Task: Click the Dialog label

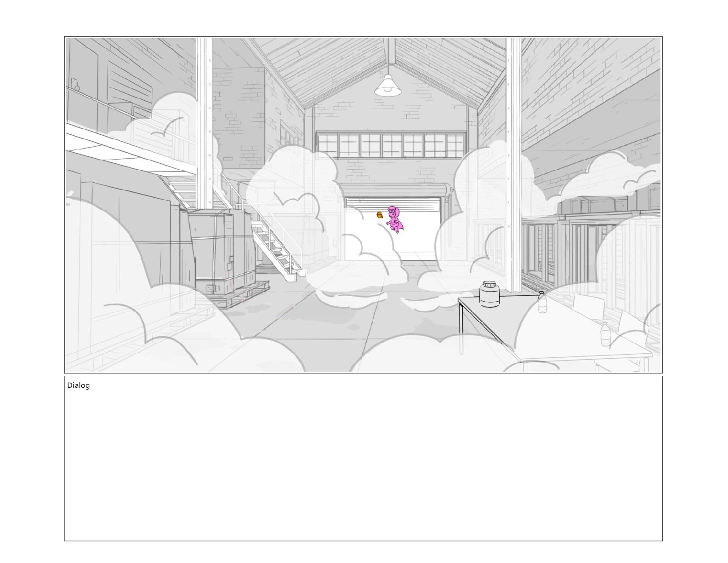Action: [x=79, y=385]
